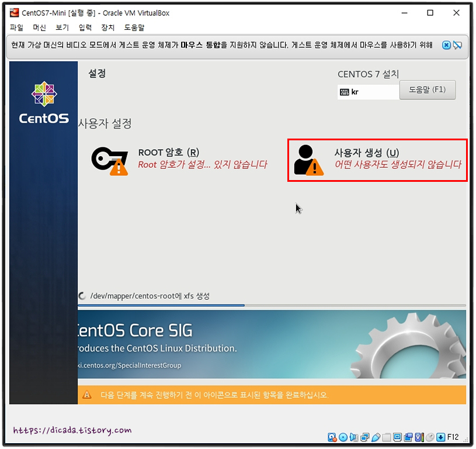Select the 사용자 생성 (U) option
Screen dimensions: 476x449
click(x=377, y=160)
